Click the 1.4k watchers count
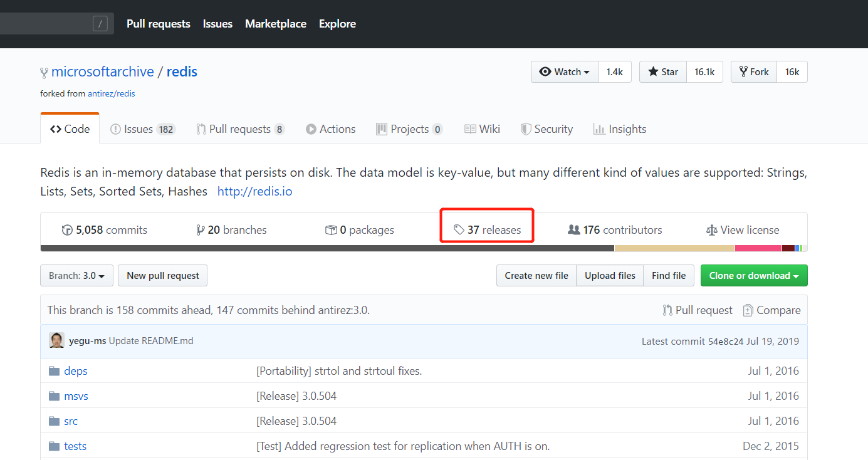Viewport: 868px width, 460px height. pos(614,72)
